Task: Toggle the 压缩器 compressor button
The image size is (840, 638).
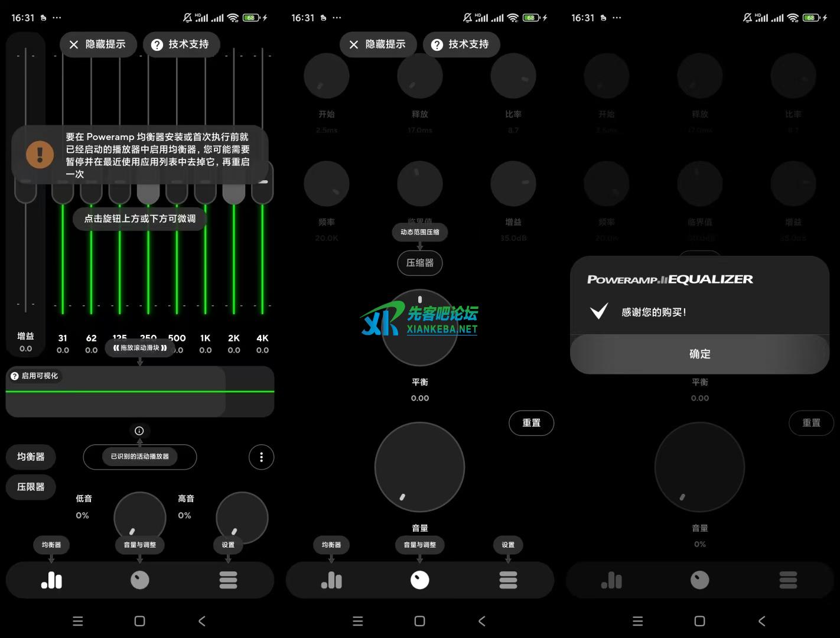Action: 420,263
